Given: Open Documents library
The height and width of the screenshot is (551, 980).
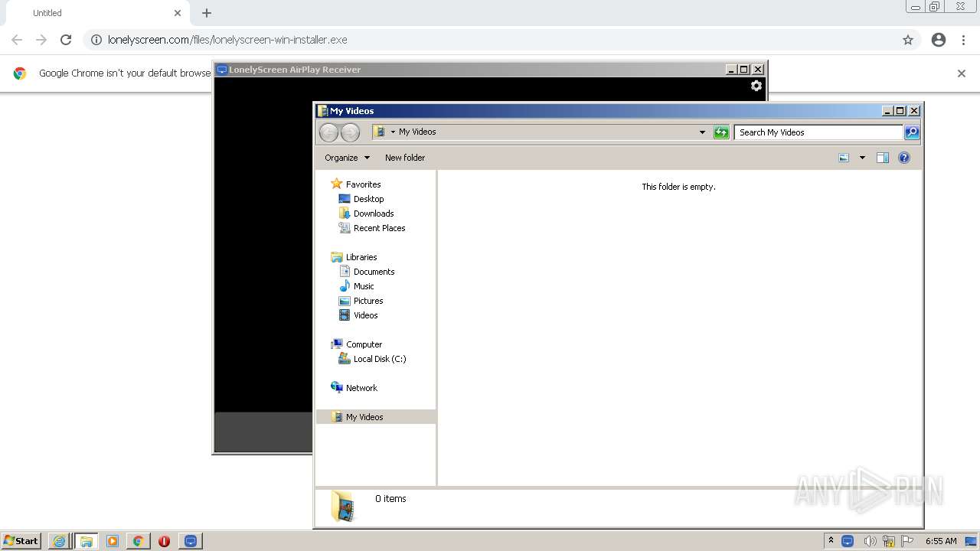Looking at the screenshot, I should click(374, 272).
